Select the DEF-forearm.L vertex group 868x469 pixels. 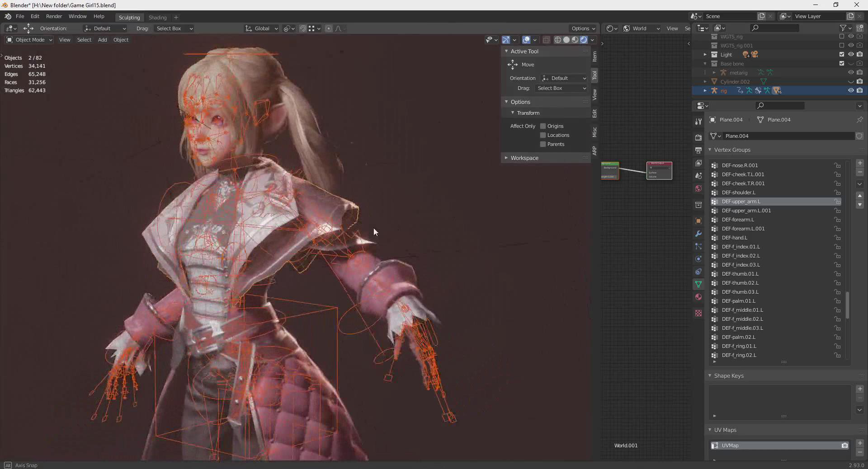[x=738, y=220]
